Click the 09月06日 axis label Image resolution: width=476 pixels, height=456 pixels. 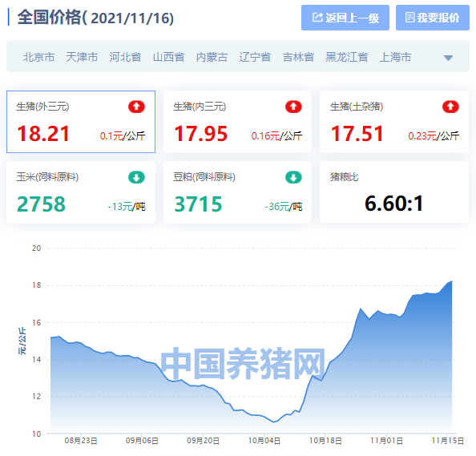142,441
